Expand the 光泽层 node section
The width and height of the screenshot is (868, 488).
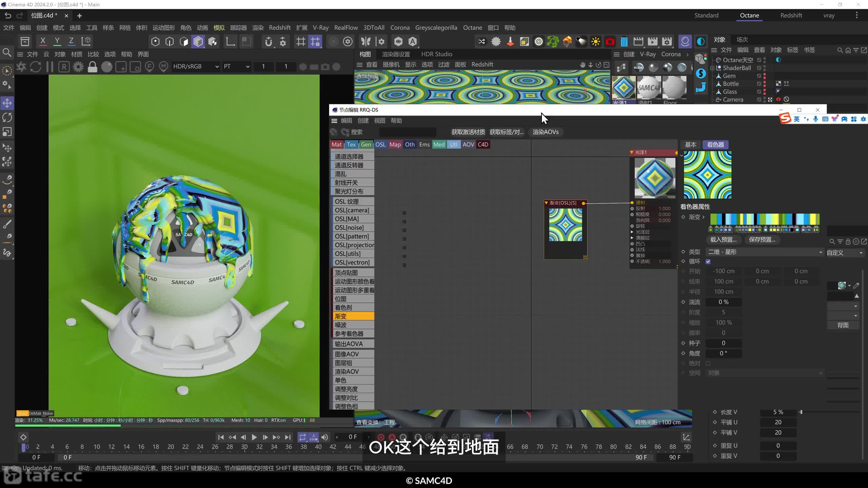pyautogui.click(x=632, y=232)
